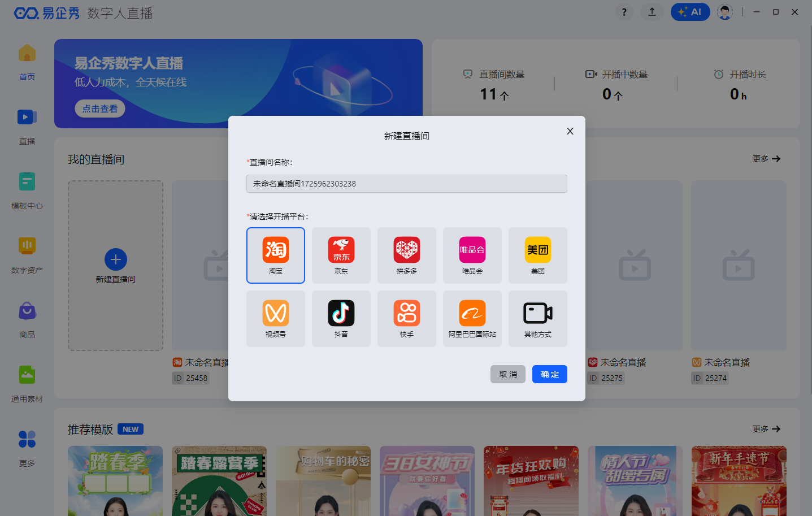Screen dimensions: 812x516
Task: Maximize the application window
Action: pos(776,12)
